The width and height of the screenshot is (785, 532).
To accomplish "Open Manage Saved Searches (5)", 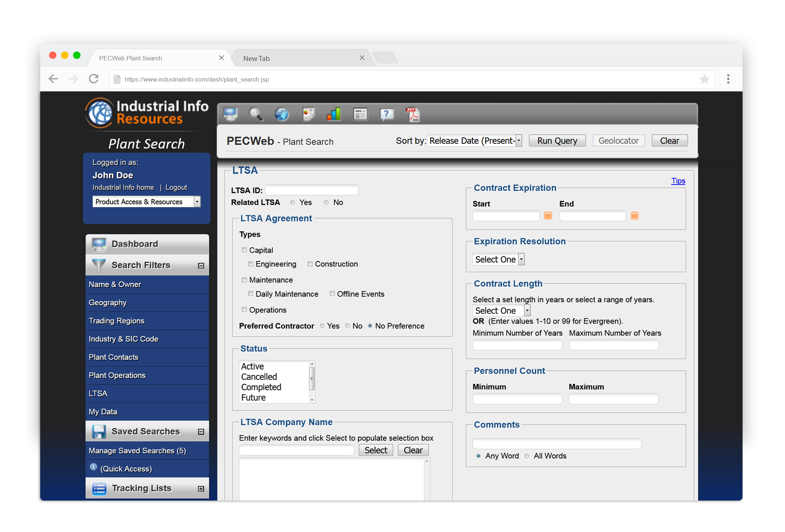I will coord(147,451).
